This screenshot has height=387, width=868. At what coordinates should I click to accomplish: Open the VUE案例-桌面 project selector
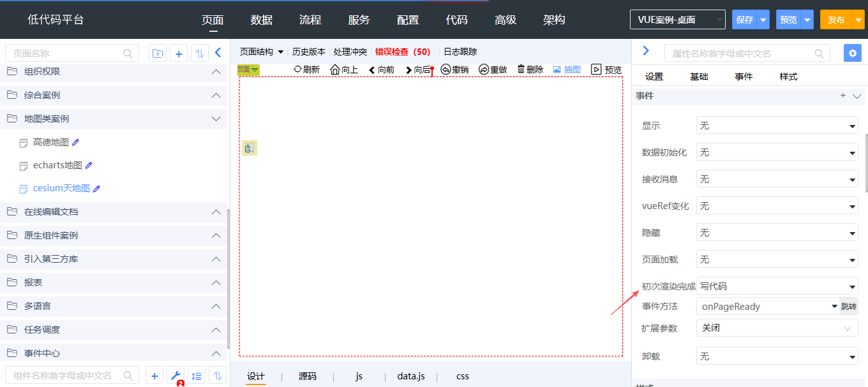(677, 20)
